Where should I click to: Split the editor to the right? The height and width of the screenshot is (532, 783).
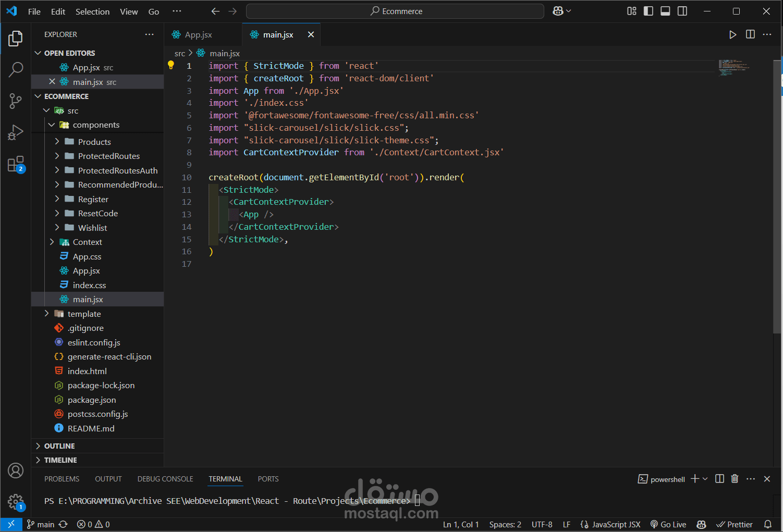750,34
